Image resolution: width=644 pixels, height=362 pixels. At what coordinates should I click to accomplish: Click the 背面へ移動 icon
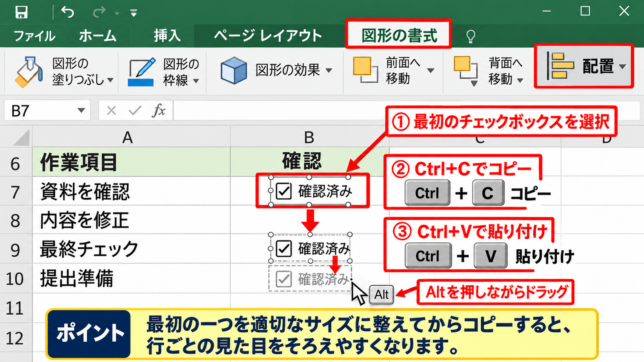point(466,71)
